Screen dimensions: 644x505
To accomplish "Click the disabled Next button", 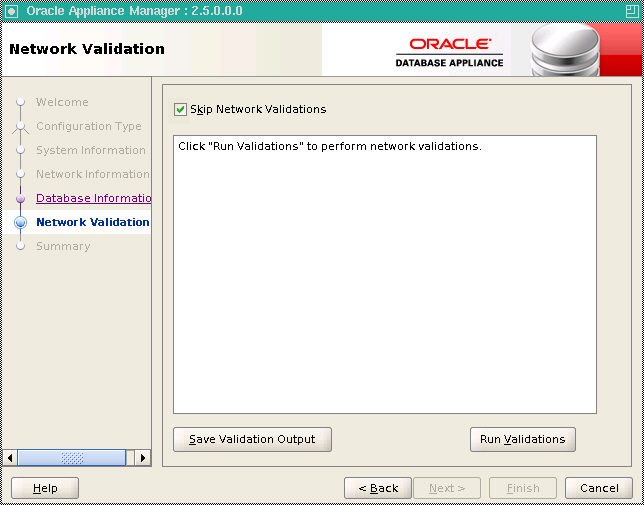I will pyautogui.click(x=447, y=488).
